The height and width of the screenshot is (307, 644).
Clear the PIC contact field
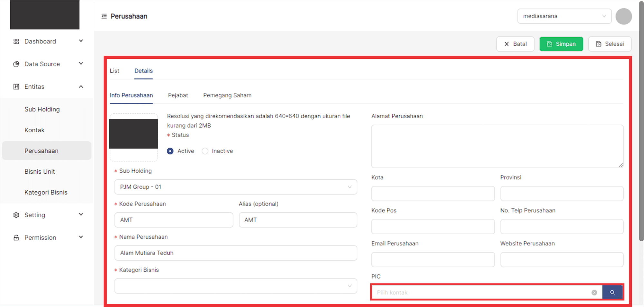(594, 293)
